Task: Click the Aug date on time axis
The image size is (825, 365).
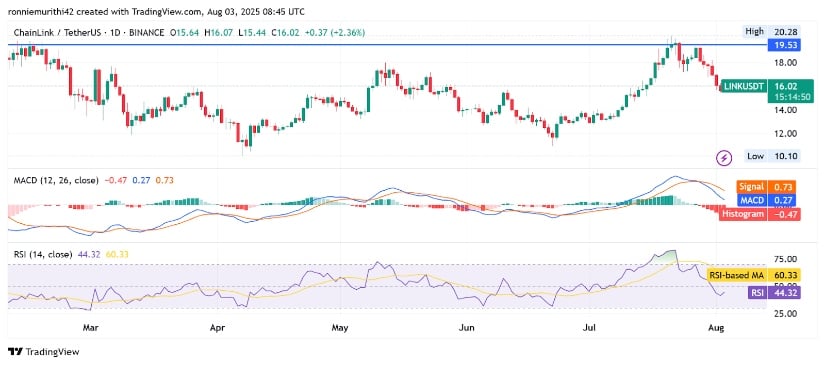Action: [717, 328]
